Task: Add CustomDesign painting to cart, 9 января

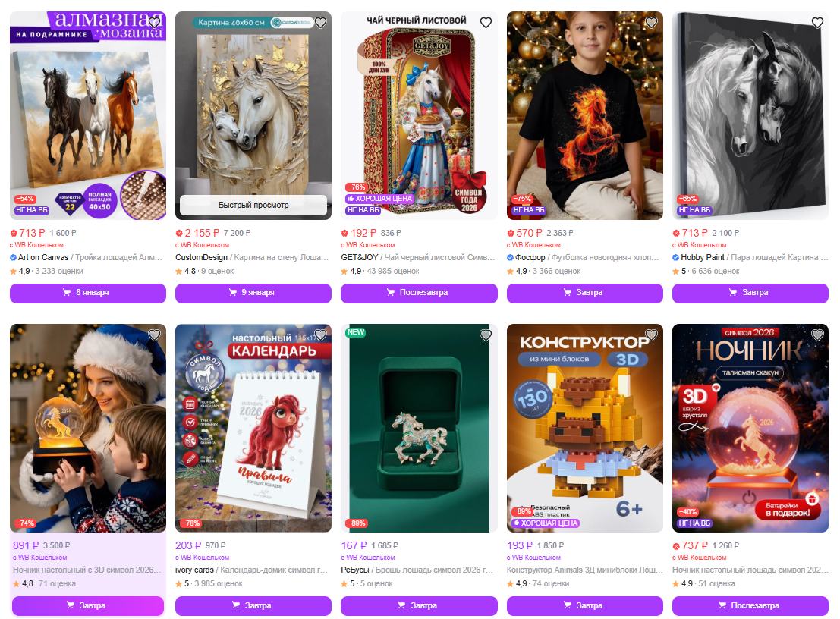Action: pos(253,292)
